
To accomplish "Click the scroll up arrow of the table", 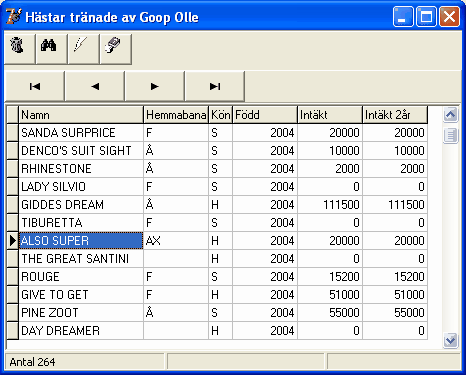I will point(451,115).
